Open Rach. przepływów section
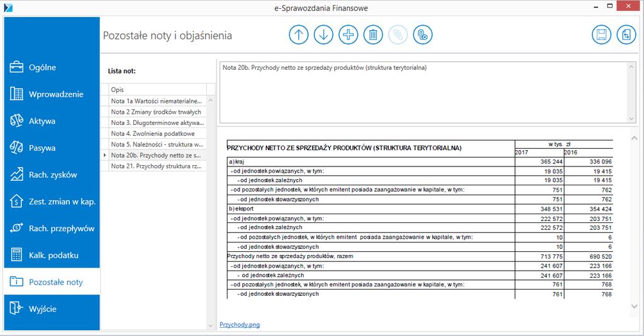The image size is (644, 336). (52, 229)
